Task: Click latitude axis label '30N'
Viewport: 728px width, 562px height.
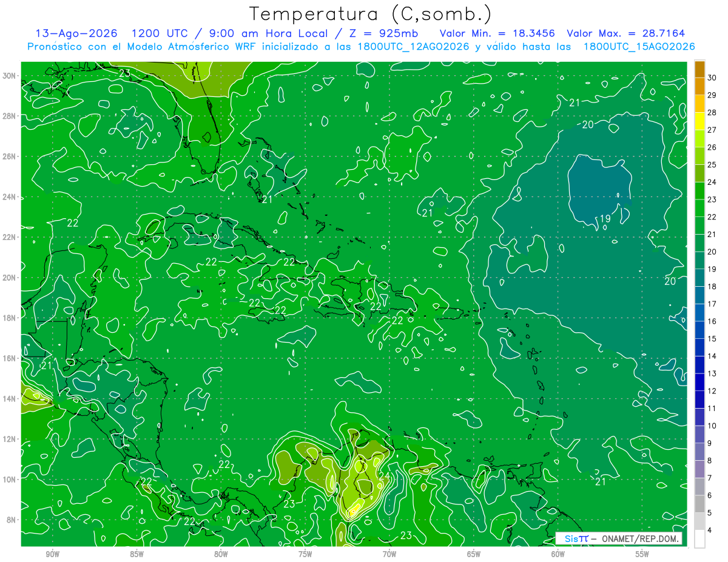Action: (x=10, y=76)
